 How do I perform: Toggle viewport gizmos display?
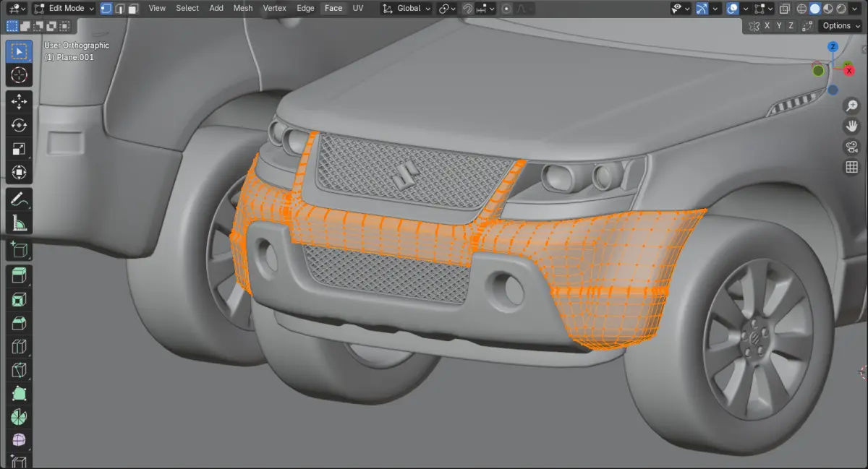click(x=702, y=9)
